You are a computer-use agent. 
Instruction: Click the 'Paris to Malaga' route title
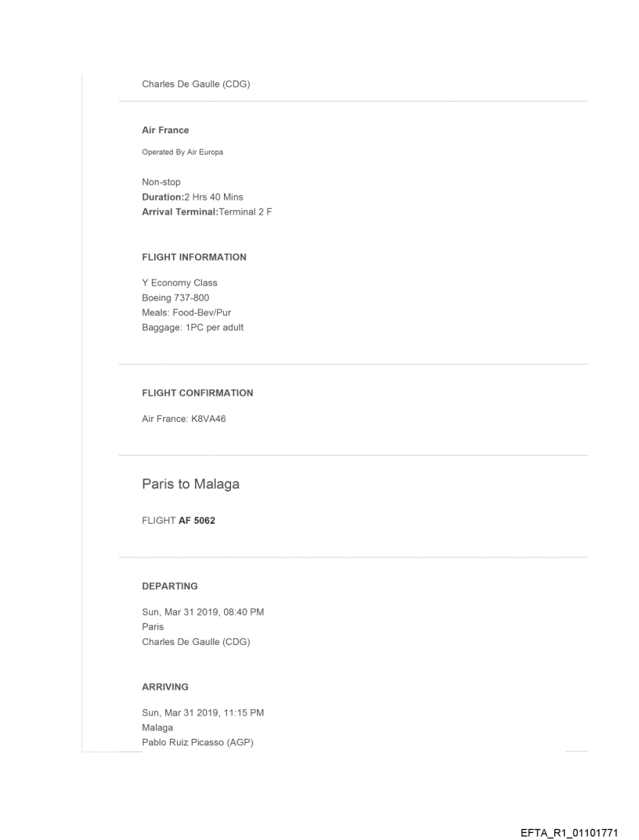click(190, 485)
